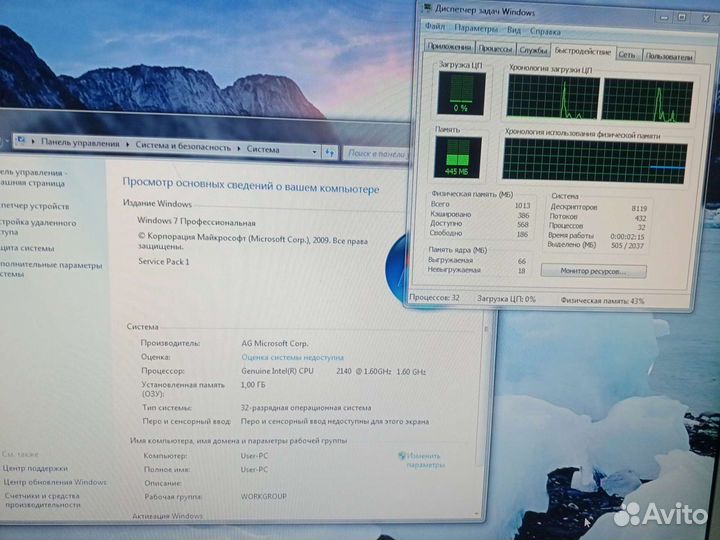Screen dimensions: 720x540
Task: Click the scrollbar down arrow in System window
Action: tap(477, 514)
